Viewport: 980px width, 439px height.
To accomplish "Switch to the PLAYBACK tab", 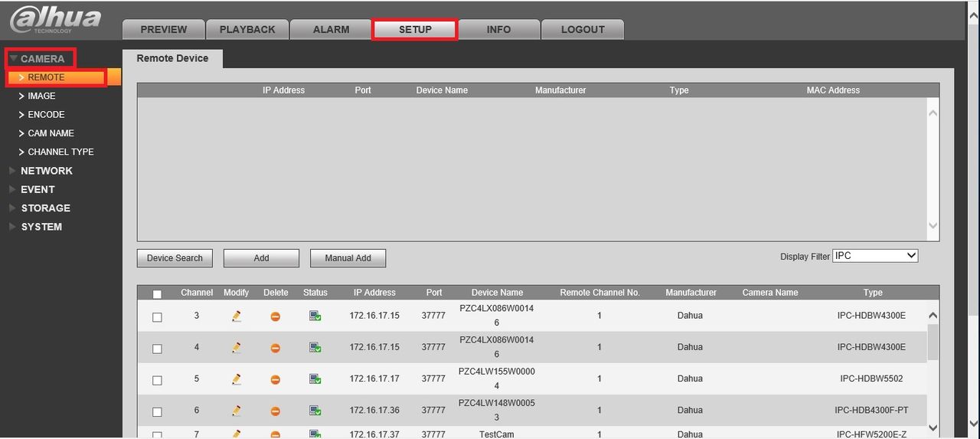I will point(247,29).
